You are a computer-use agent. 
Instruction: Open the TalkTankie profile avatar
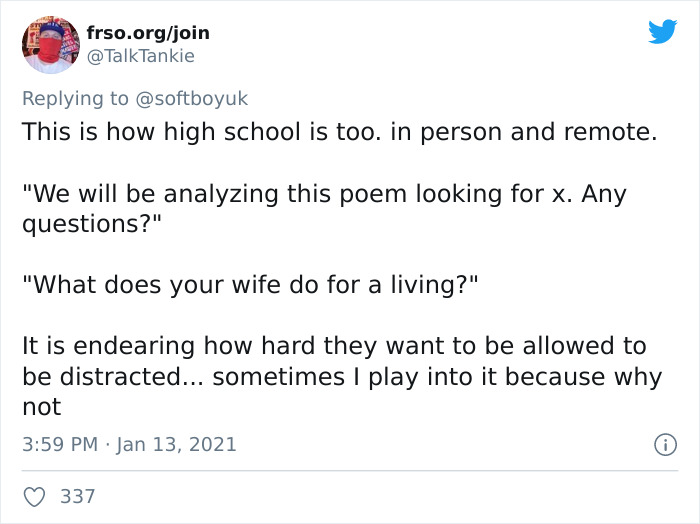50,45
